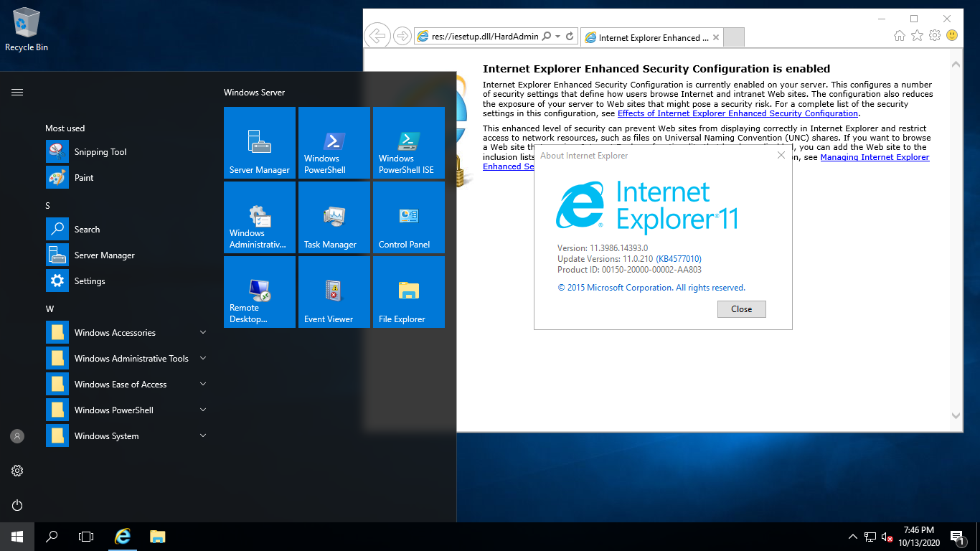Launch the Event Viewer tile
Screen dimensions: 980x551
pyautogui.click(x=334, y=292)
